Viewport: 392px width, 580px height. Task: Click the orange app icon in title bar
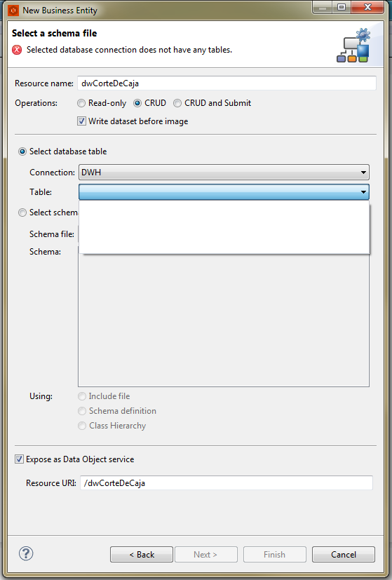13,11
